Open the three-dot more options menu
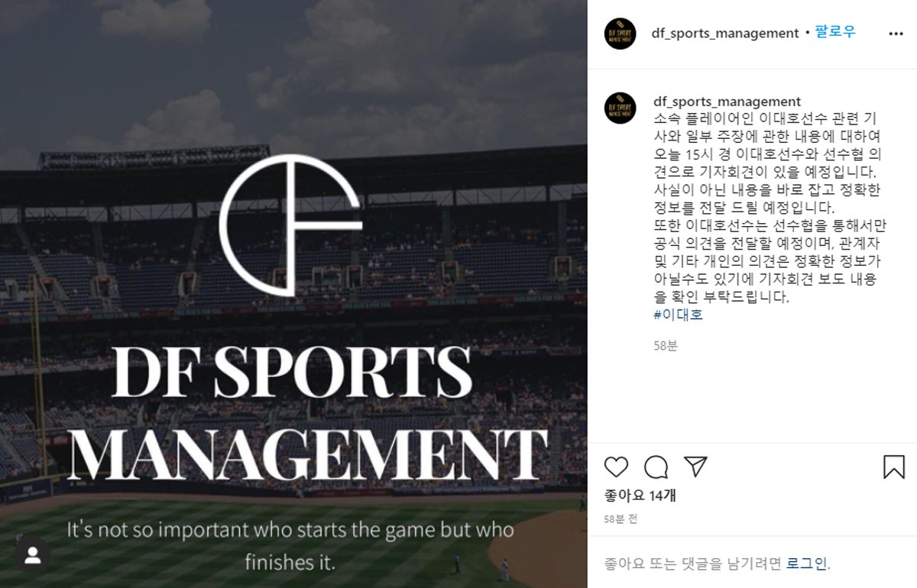This screenshot has height=588, width=917. [896, 34]
